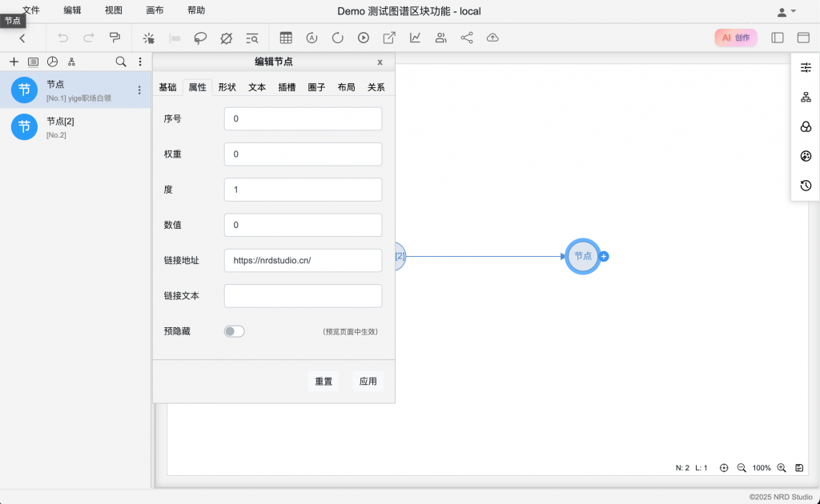Image resolution: width=820 pixels, height=504 pixels.
Task: Open the node list more options menu
Action: [x=140, y=62]
